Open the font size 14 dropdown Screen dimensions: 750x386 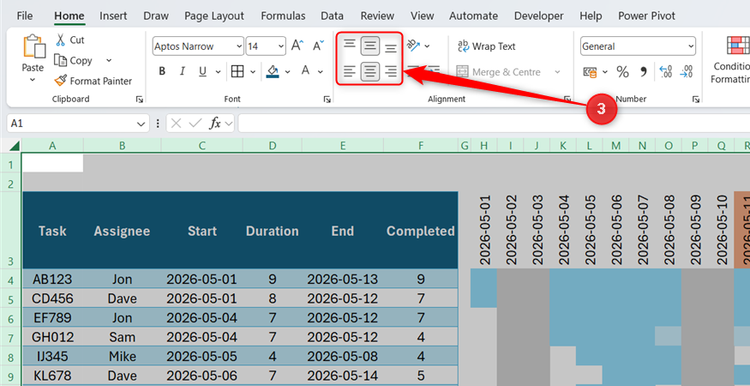pyautogui.click(x=281, y=46)
